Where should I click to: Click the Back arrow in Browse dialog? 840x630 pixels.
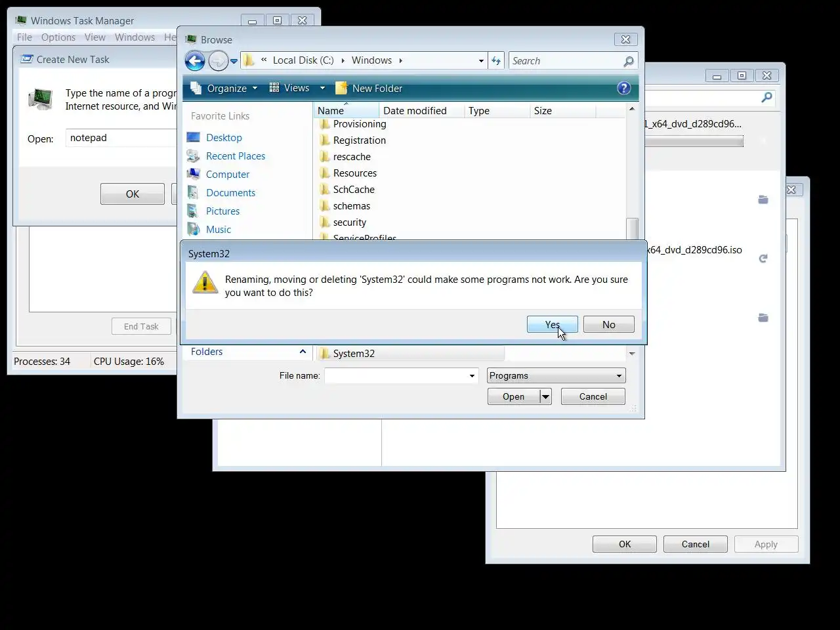click(x=195, y=61)
